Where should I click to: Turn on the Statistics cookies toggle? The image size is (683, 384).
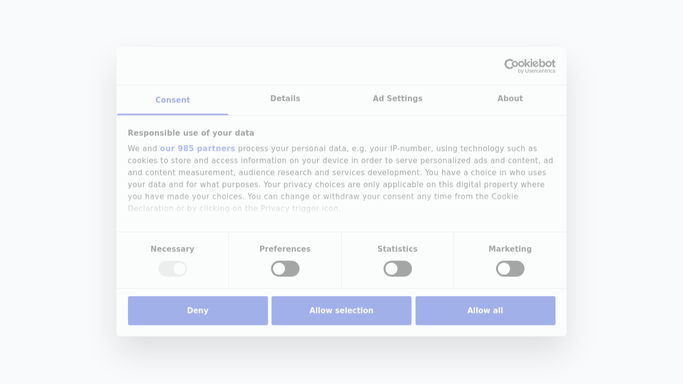tap(397, 269)
